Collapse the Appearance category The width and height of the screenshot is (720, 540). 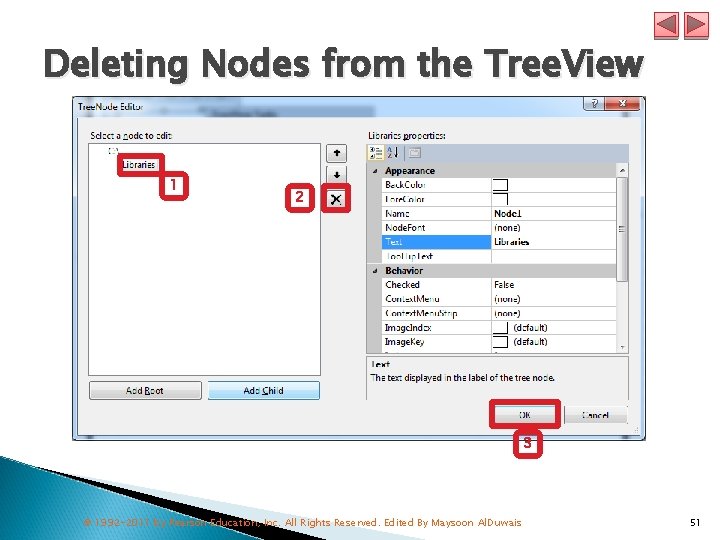375,171
